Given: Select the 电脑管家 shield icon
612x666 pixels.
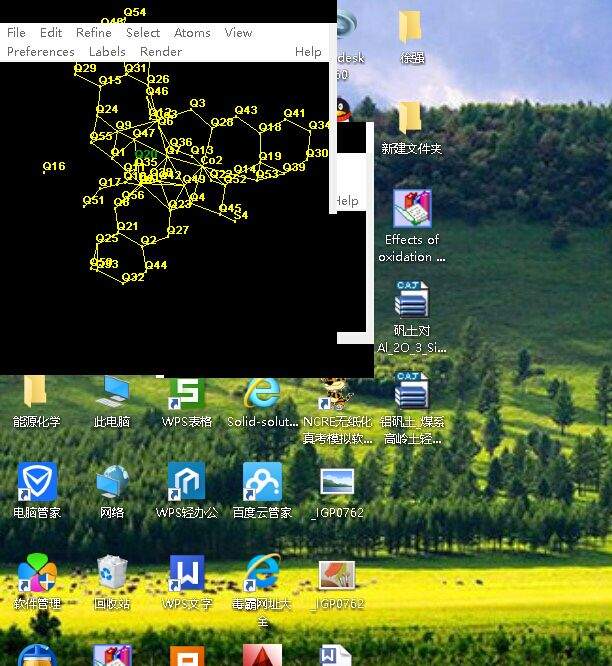Looking at the screenshot, I should pos(37,482).
